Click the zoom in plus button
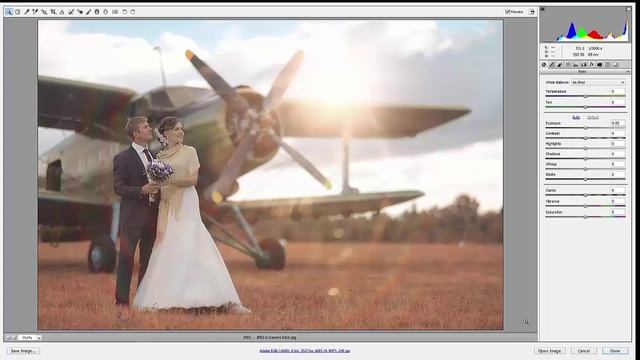This screenshot has height=360, width=640. tap(14, 338)
